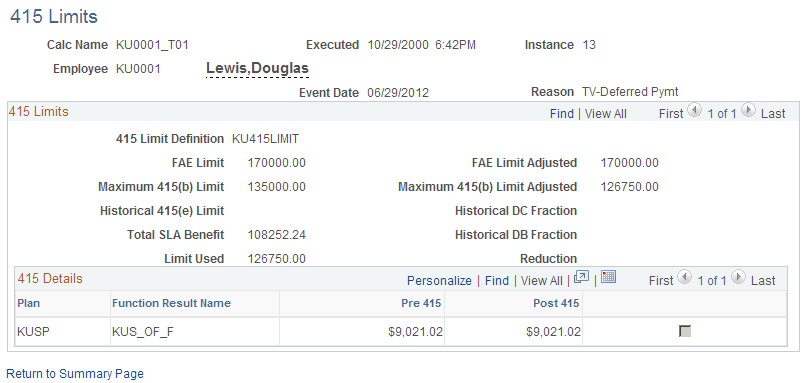Viewport: 807px width, 383px height.
Task: Download 415 Details grid to spreadsheet icon
Action: pos(608,277)
